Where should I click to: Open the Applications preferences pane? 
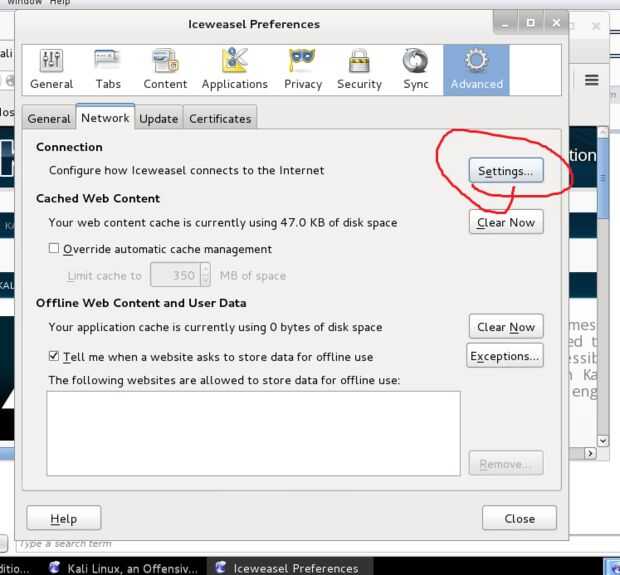pyautogui.click(x=234, y=70)
